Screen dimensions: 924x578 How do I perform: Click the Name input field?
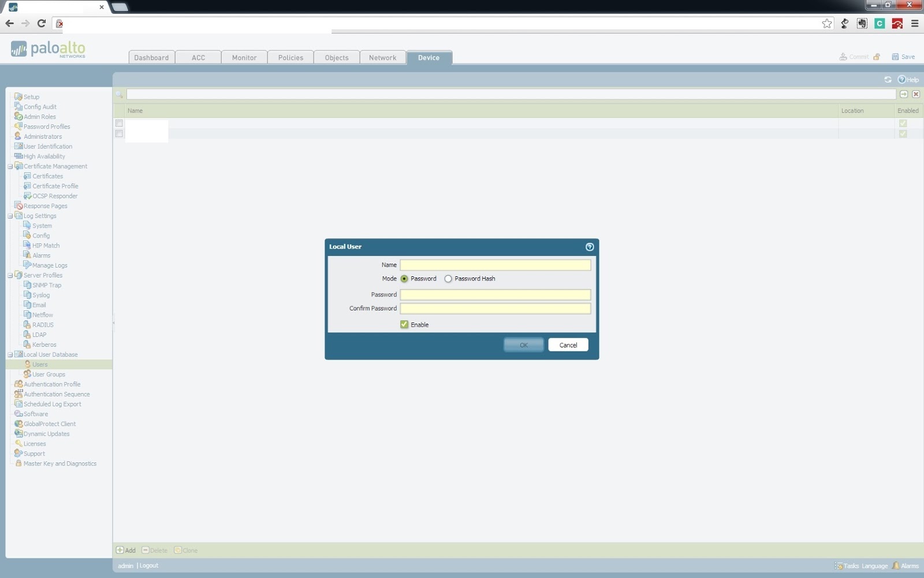pos(494,265)
